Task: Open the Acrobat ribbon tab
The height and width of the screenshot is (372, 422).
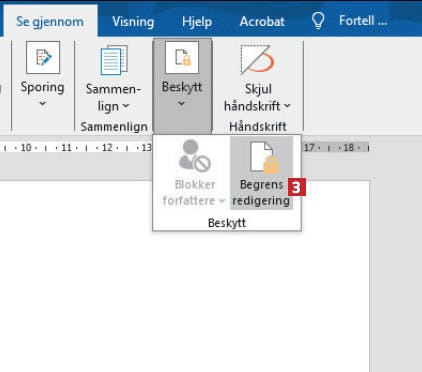Action: coord(262,22)
